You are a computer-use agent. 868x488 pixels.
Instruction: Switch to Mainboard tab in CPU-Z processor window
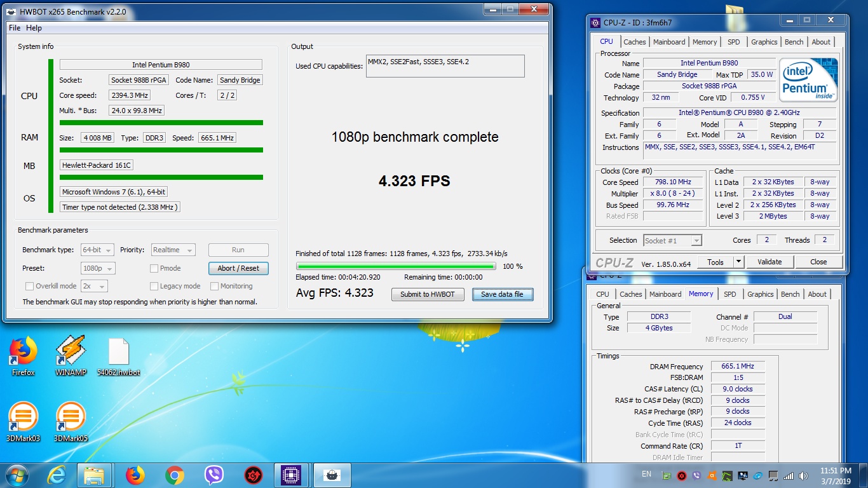(669, 42)
